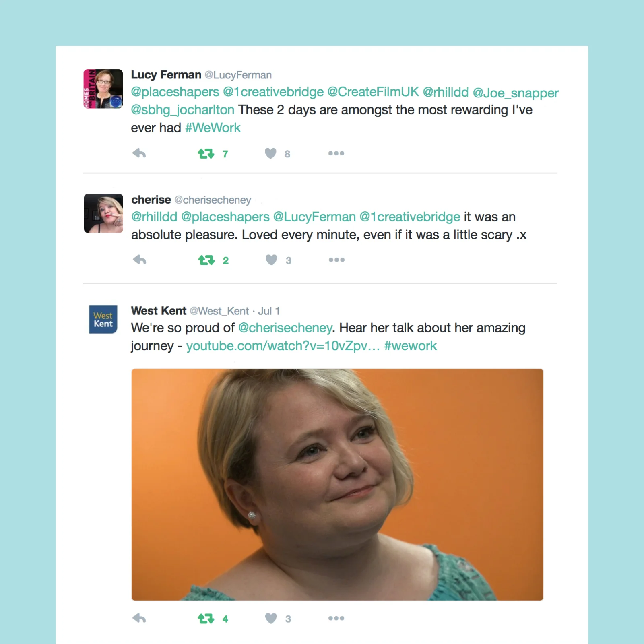
Task: Open the youtube.com/watch link
Action: click(283, 346)
